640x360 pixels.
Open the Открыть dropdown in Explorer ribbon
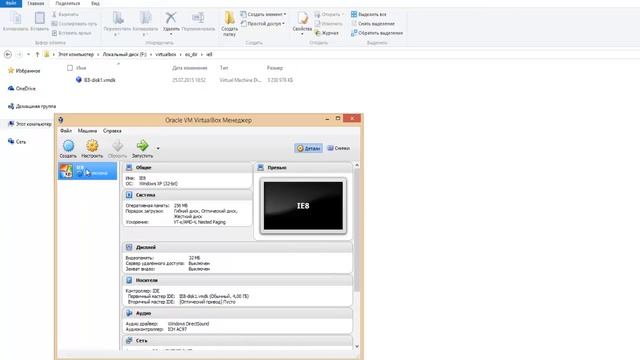329,14
